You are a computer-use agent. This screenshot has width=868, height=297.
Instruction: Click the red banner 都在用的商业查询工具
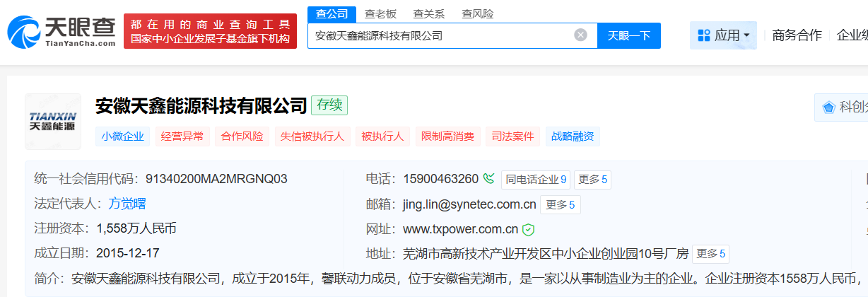(210, 31)
